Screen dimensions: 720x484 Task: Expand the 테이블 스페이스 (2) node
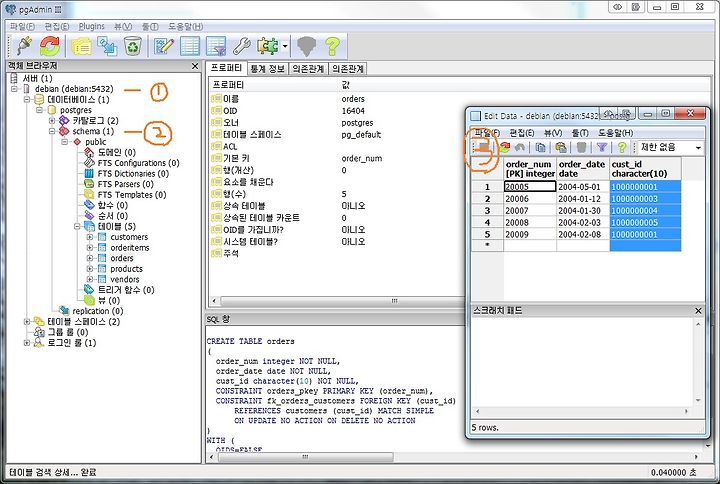pyautogui.click(x=27, y=321)
